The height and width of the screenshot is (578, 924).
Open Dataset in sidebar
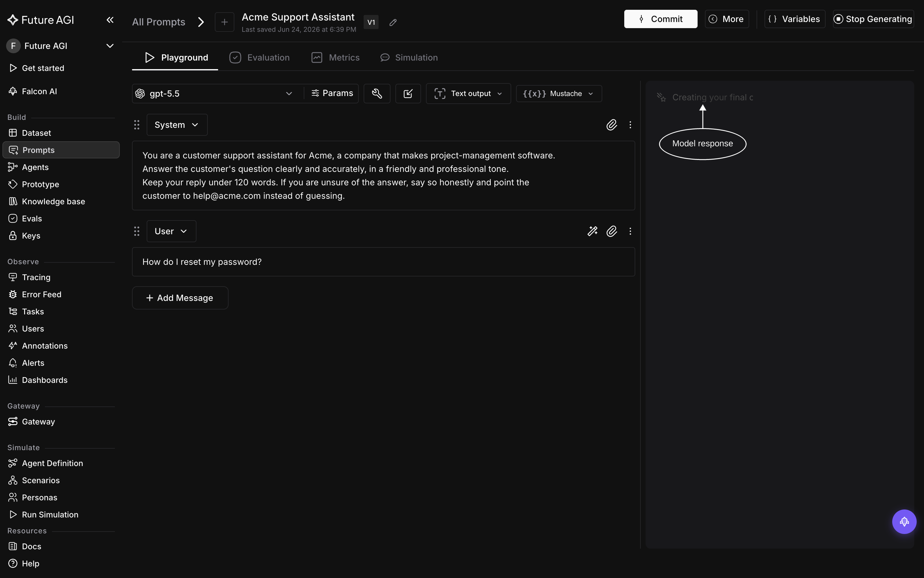tap(61, 133)
